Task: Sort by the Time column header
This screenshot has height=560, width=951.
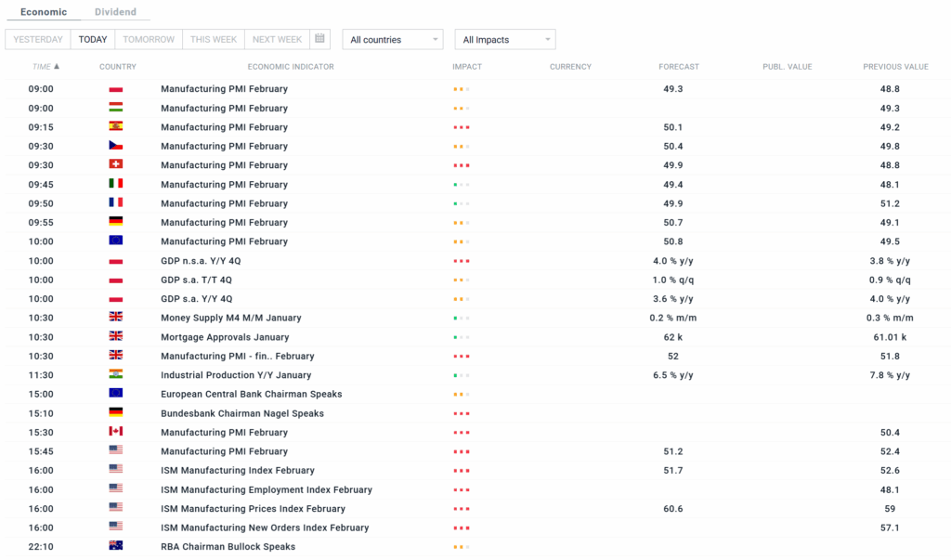Action: point(46,67)
